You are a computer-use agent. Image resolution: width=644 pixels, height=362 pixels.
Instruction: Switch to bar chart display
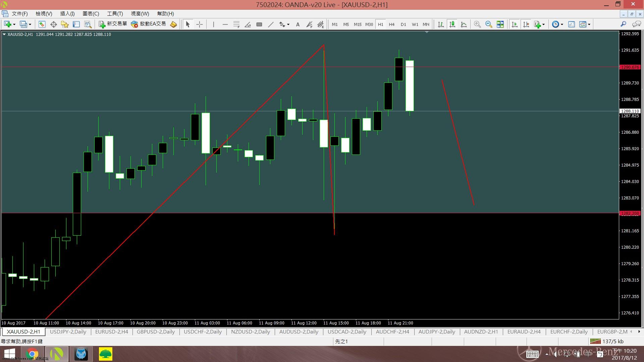click(x=441, y=24)
